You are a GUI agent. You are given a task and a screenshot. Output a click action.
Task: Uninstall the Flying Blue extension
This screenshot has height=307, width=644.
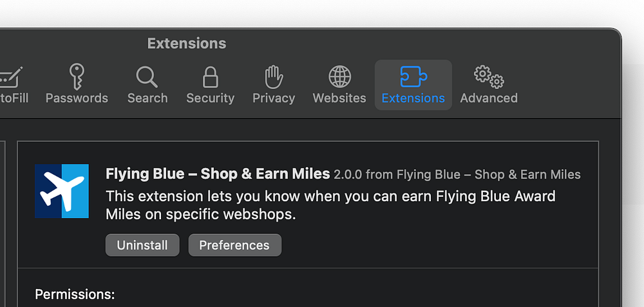click(142, 245)
